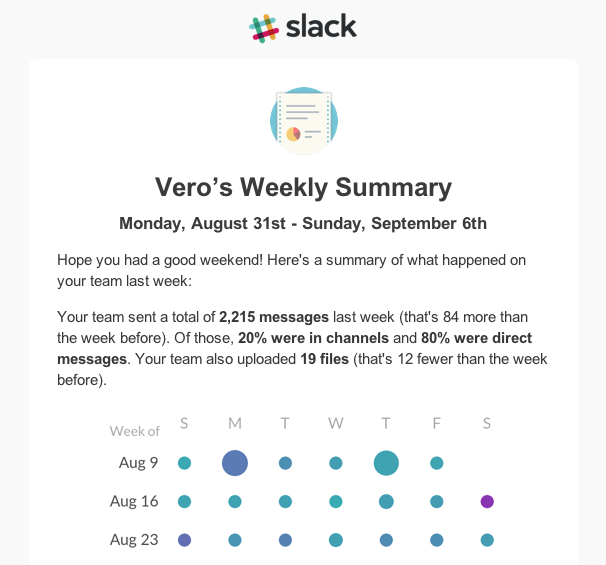
Task: Click the large Monday dot for Aug 9
Action: click(235, 463)
